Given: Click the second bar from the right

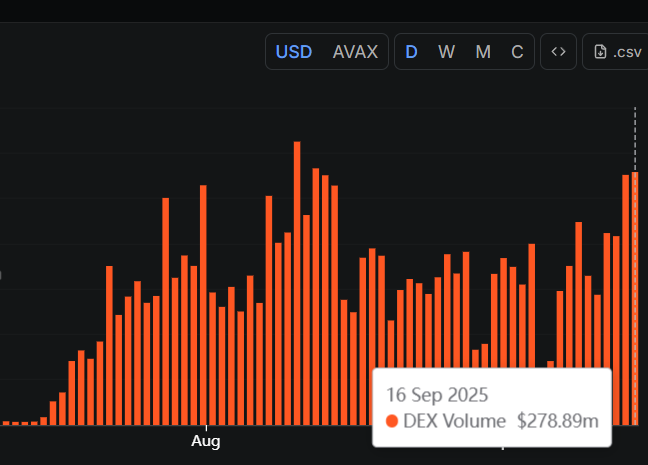Looking at the screenshot, I should (626, 300).
